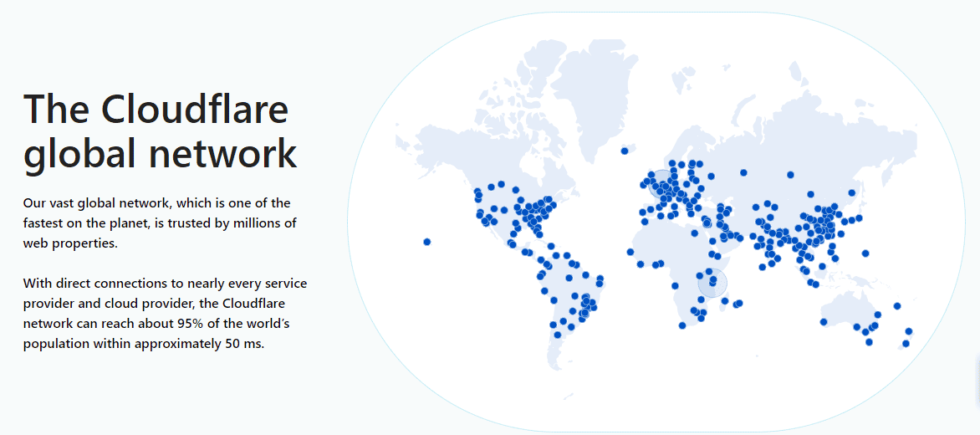Select the lone dot on Australia's west coast
The image size is (980, 435).
click(824, 323)
